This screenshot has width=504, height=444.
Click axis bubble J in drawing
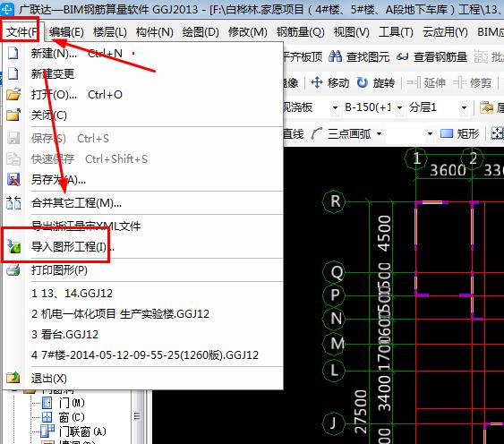tap(334, 423)
